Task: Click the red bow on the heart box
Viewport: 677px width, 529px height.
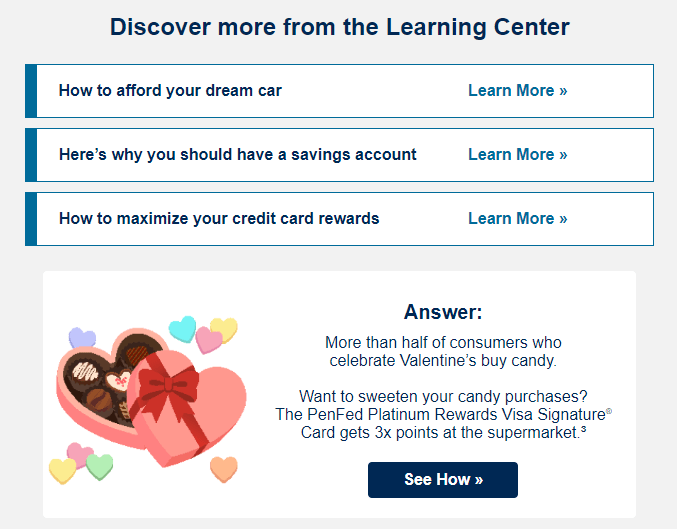Action: [165, 381]
